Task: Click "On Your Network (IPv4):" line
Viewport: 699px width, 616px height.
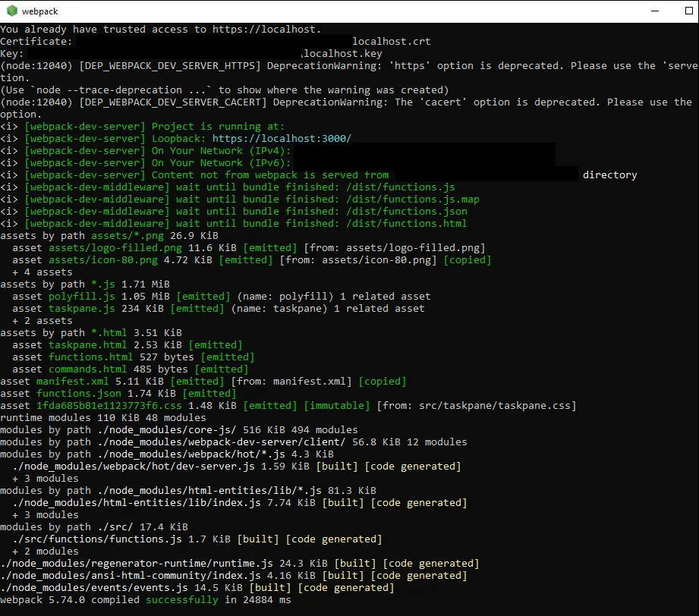Action: (x=145, y=151)
